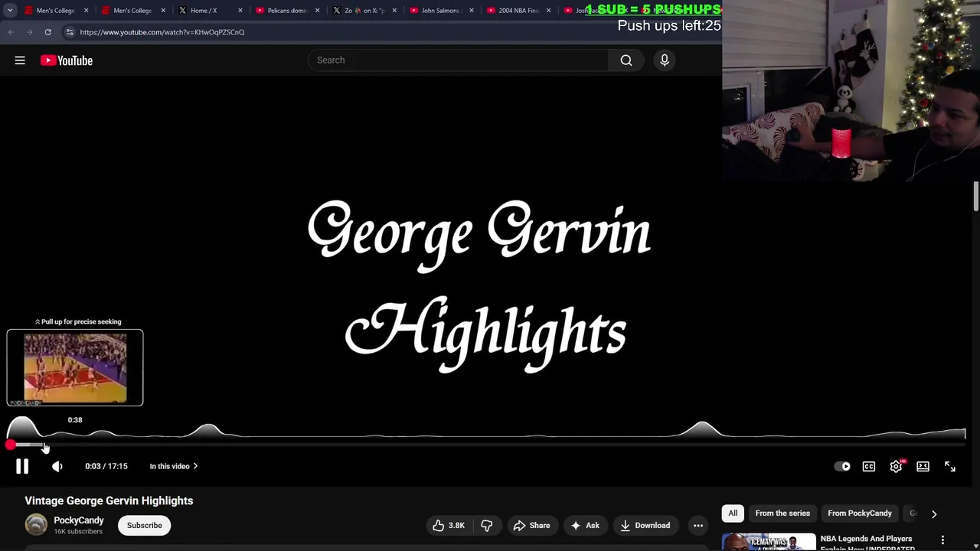Click 'Vintage George Gervin Highlights' title
The height and width of the screenshot is (551, 980).
click(109, 500)
